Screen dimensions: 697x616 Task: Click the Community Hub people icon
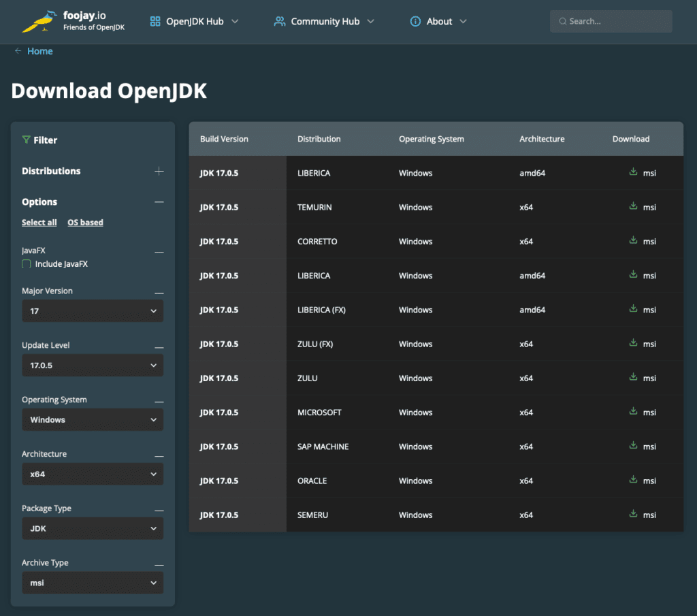click(280, 21)
